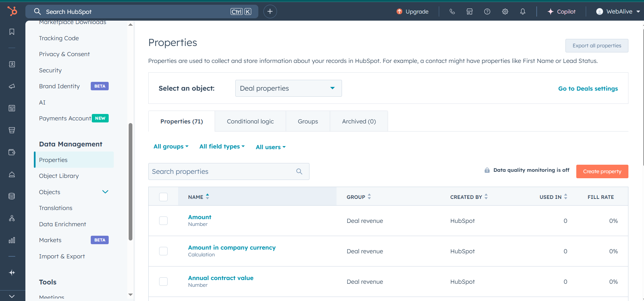Open the calling phone icon
The image size is (644, 301).
452,11
